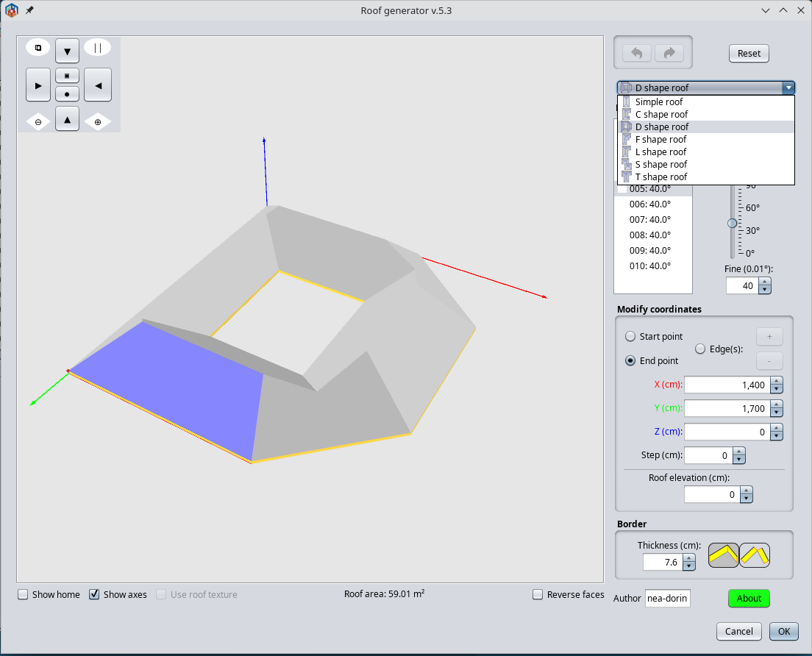Select slope entry 009: 40.0°

pos(653,250)
